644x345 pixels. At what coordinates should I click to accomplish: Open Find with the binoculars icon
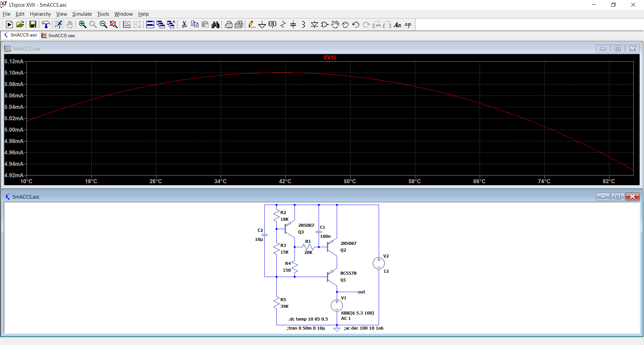[215, 24]
